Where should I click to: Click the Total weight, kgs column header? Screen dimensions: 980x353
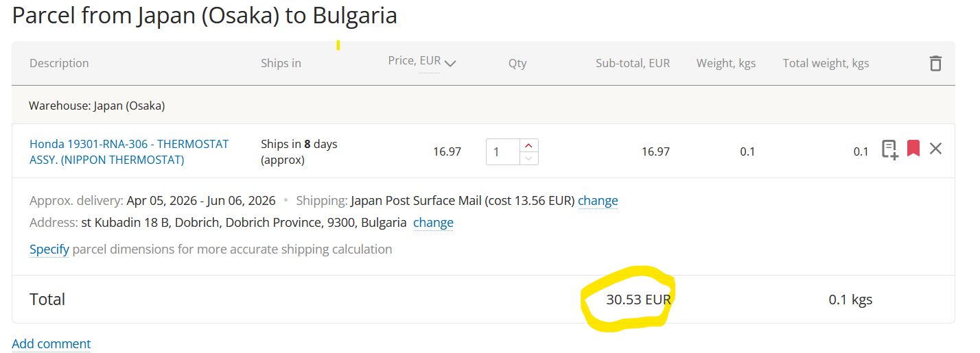click(826, 63)
